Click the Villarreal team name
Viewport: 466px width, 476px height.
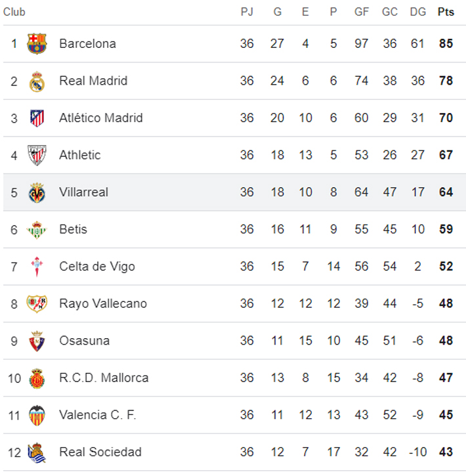(x=83, y=192)
